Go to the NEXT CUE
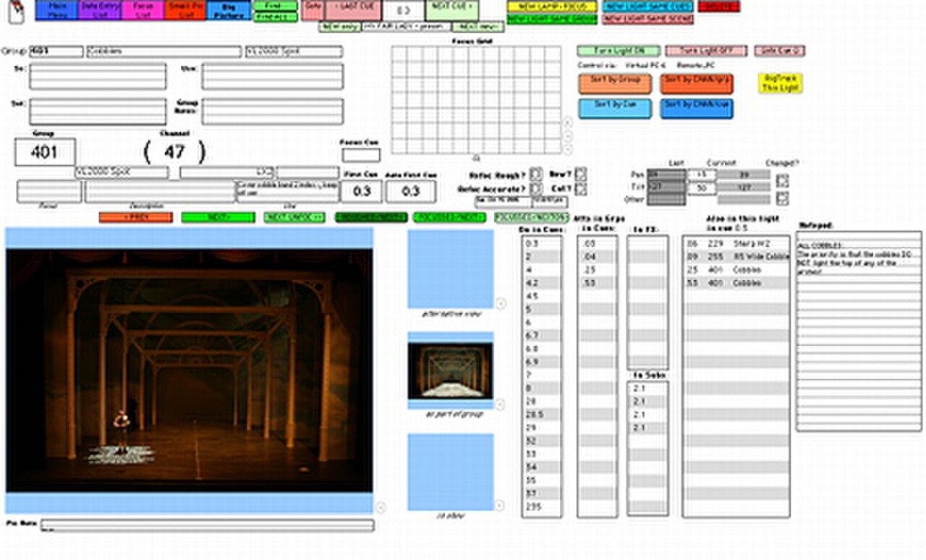Image resolution: width=926 pixels, height=560 pixels. (x=452, y=10)
